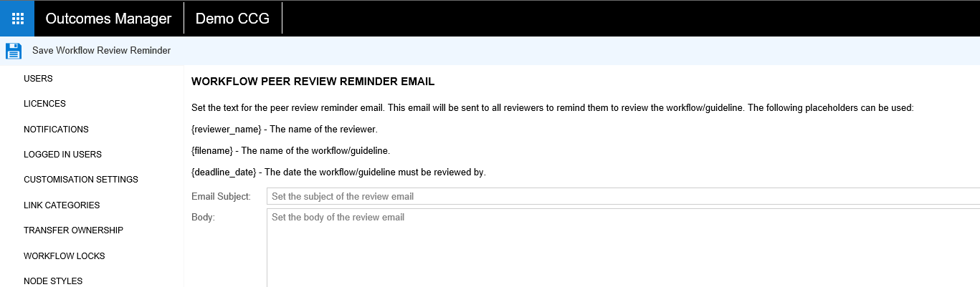This screenshot has height=287, width=980.
Task: Navigate to Link Categories
Action: click(62, 205)
